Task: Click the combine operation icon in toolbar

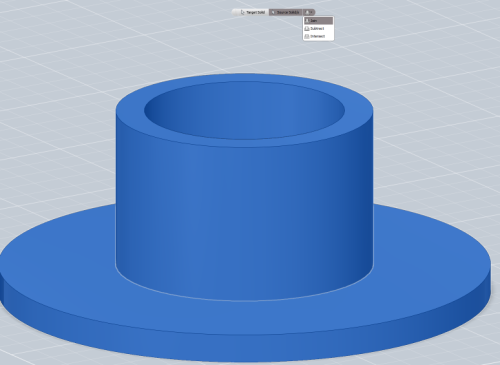Action: (x=307, y=12)
